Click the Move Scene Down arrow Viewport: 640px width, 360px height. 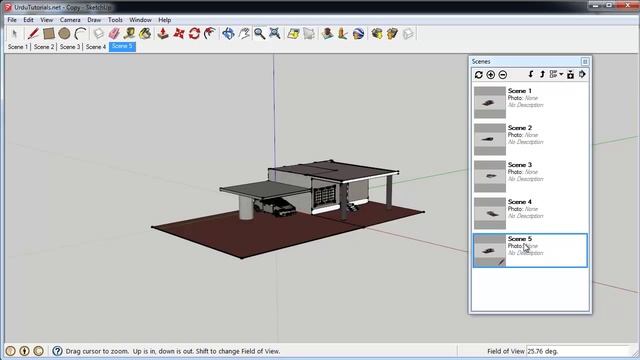[531, 74]
